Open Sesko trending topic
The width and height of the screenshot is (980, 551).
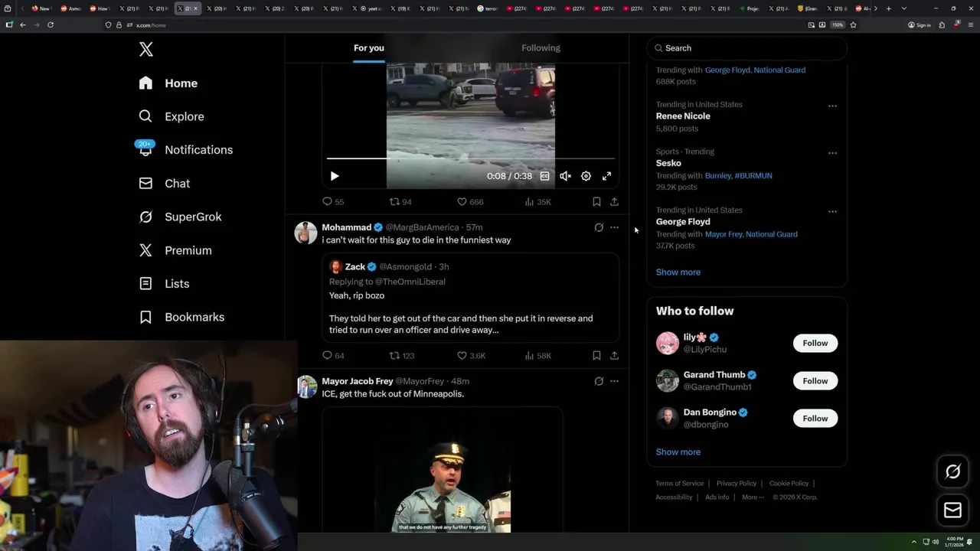[668, 163]
